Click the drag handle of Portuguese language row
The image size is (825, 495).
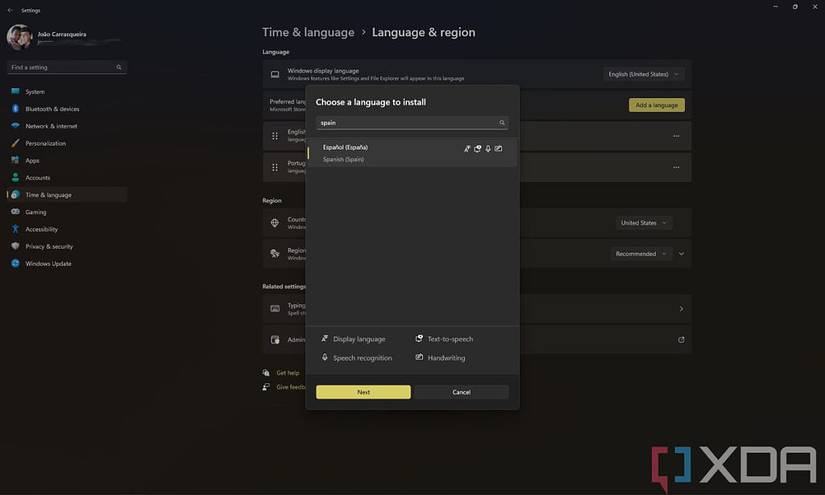click(275, 167)
